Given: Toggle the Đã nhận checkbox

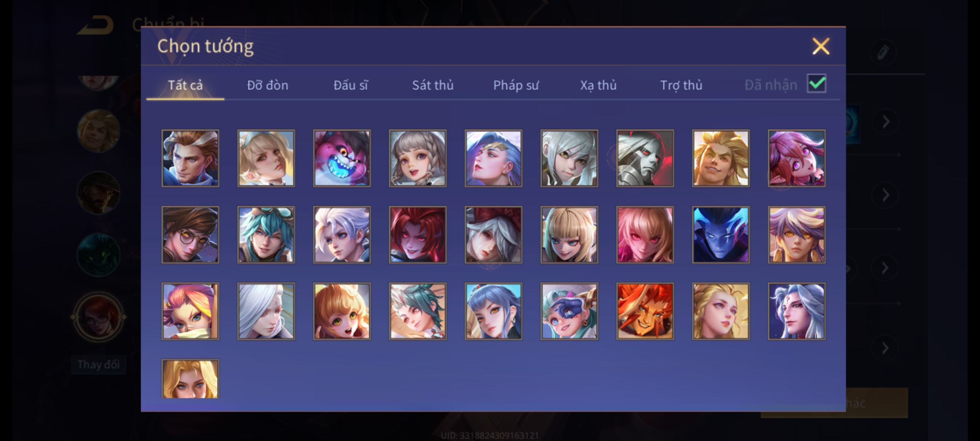Looking at the screenshot, I should [817, 84].
